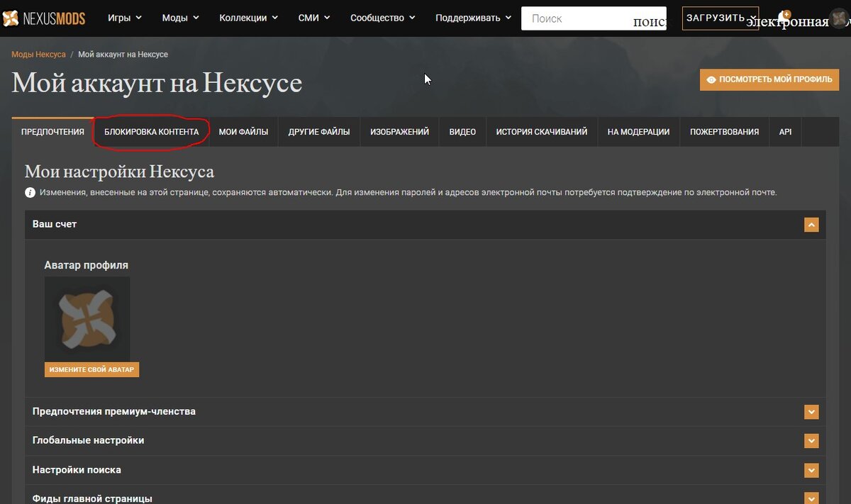Select the ПРЕДПОЧТЕНИЯ tab

(x=52, y=132)
